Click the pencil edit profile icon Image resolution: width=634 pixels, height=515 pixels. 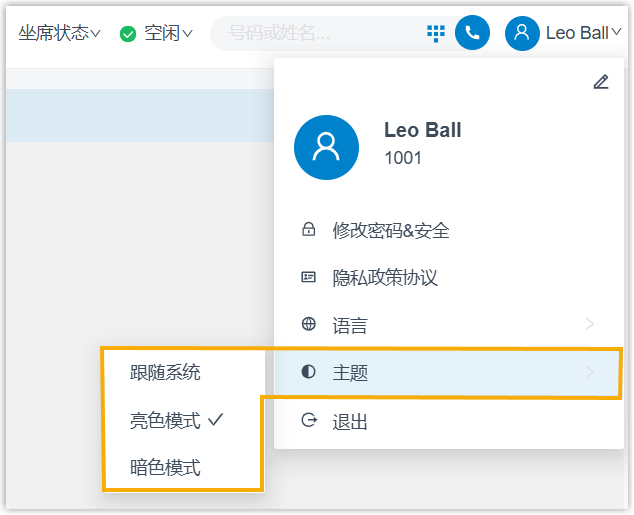click(x=600, y=82)
